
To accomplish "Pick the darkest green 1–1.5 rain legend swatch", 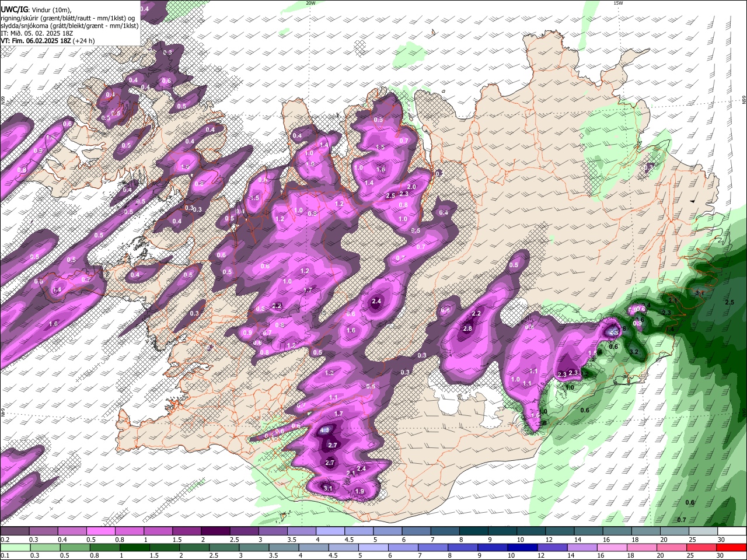I will [134, 547].
